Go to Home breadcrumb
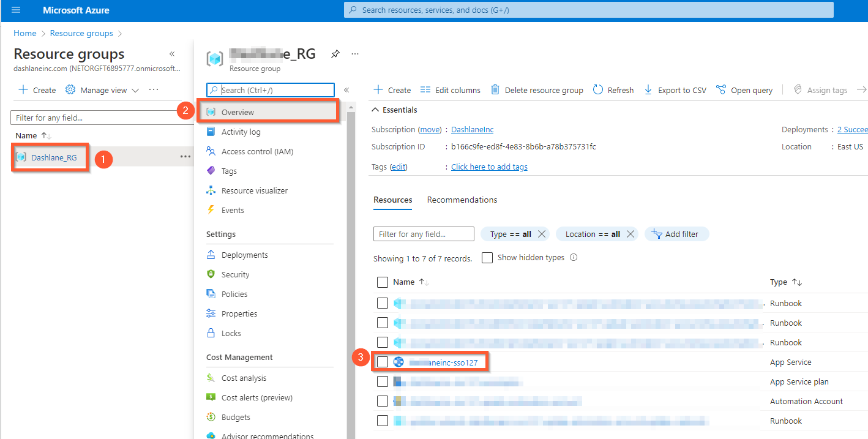The image size is (868, 439). (25, 33)
